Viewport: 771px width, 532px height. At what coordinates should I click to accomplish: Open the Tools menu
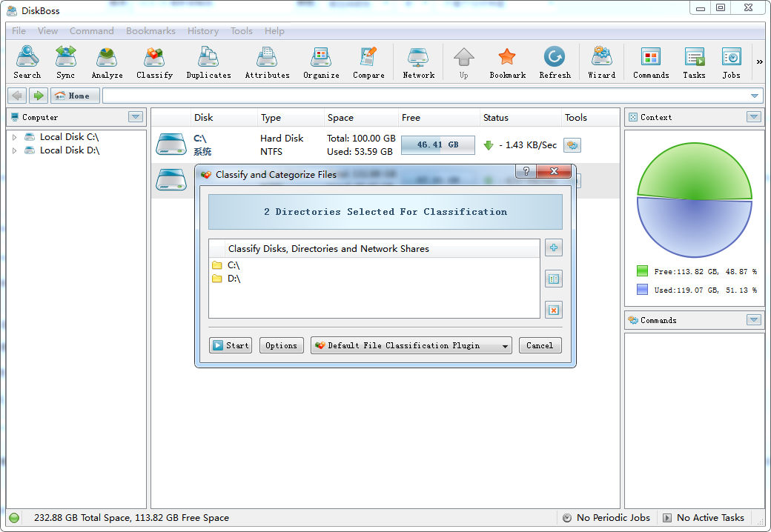[x=242, y=31]
